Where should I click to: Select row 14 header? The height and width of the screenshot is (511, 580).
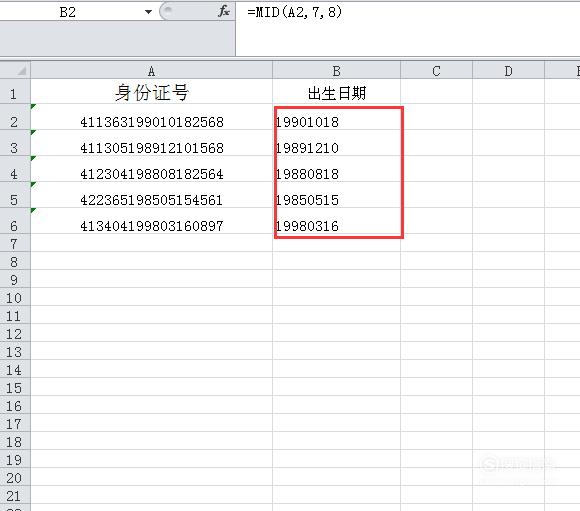point(15,369)
